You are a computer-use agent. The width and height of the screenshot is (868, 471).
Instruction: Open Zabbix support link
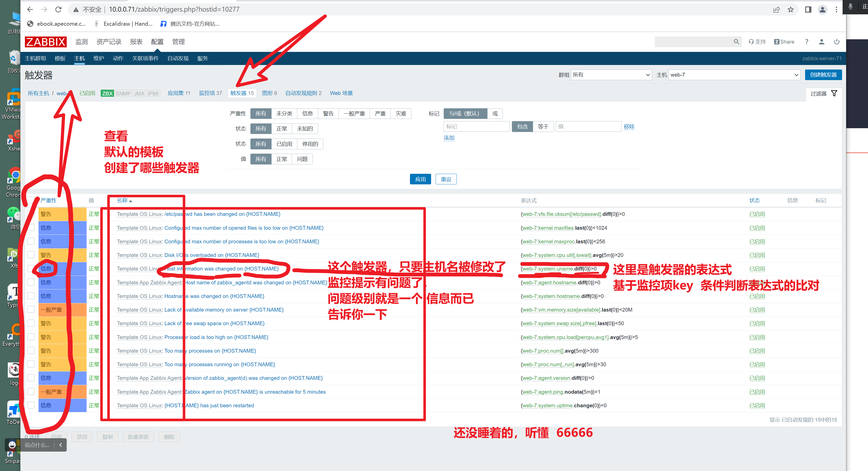(x=757, y=42)
